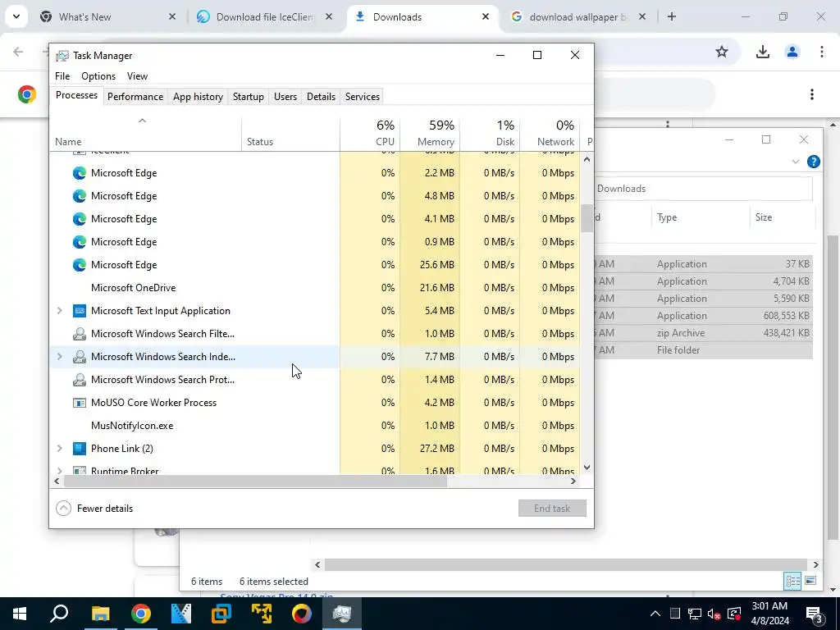Open the Options menu in Task Manager
Screen dimensions: 840x630
pos(98,76)
